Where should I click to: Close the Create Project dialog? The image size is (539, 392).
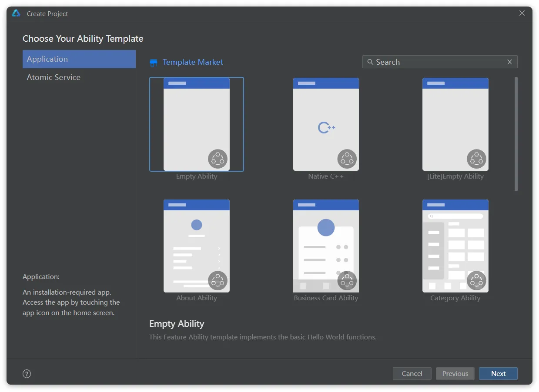pyautogui.click(x=522, y=13)
